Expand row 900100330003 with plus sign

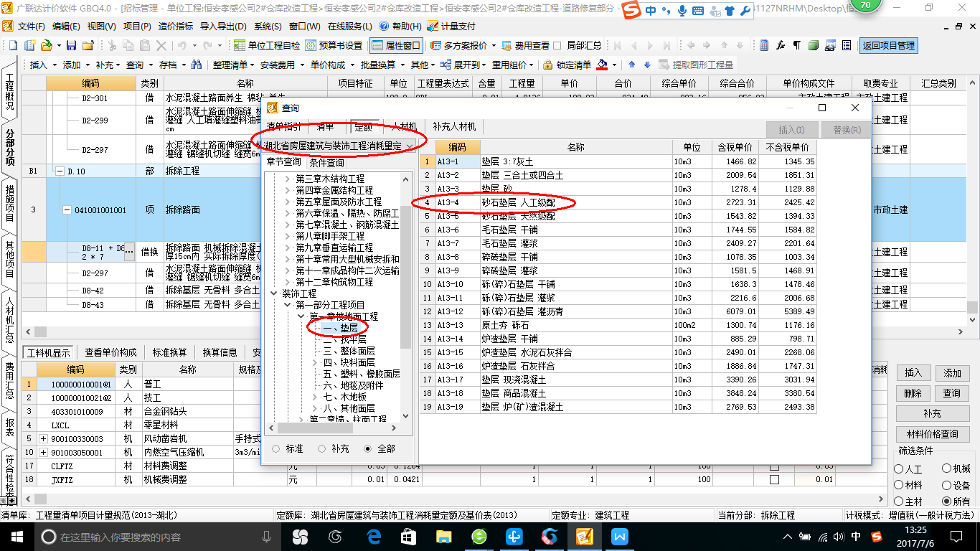[x=43, y=438]
